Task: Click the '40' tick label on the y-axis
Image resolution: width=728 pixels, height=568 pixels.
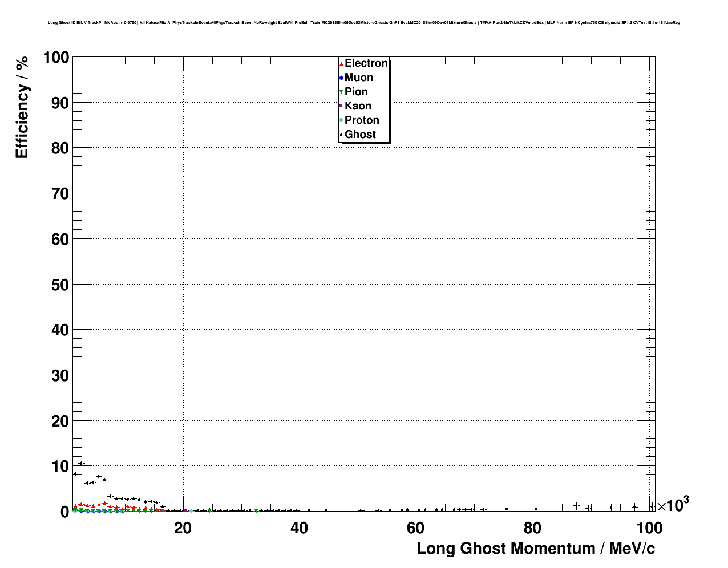Action: [x=60, y=330]
